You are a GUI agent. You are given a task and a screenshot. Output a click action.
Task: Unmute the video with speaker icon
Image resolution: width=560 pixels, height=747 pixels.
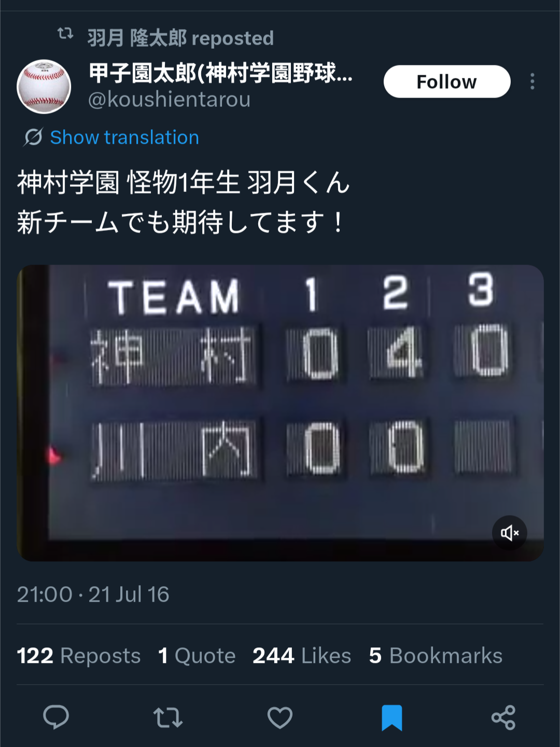[x=510, y=533]
